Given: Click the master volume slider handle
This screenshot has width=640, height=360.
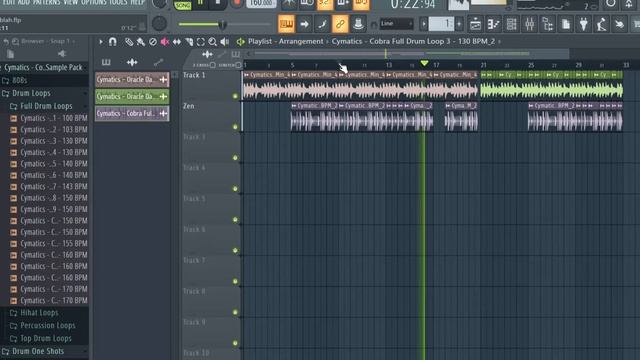Looking at the screenshot, I should pyautogui.click(x=222, y=24).
